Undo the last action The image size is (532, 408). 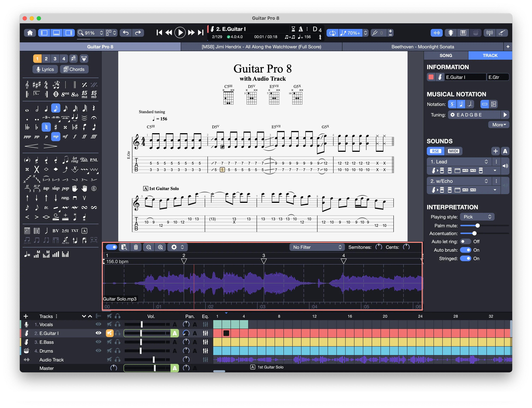coord(126,33)
